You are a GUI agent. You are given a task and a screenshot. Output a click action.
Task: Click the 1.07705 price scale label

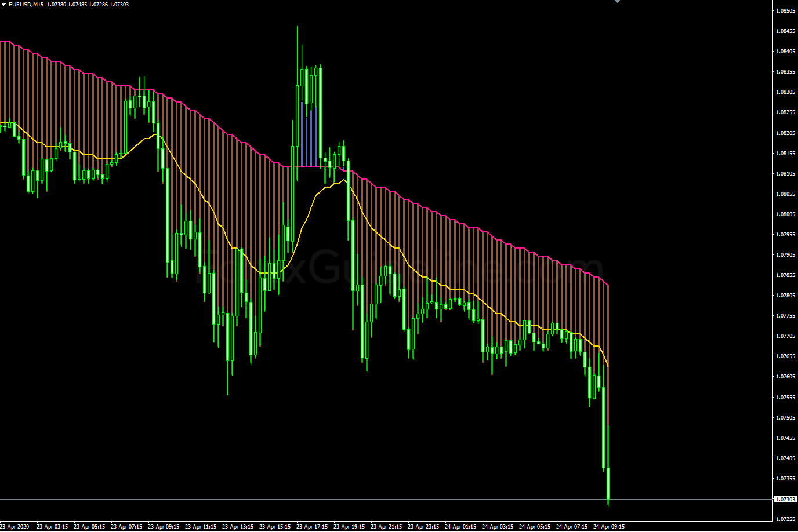point(785,336)
